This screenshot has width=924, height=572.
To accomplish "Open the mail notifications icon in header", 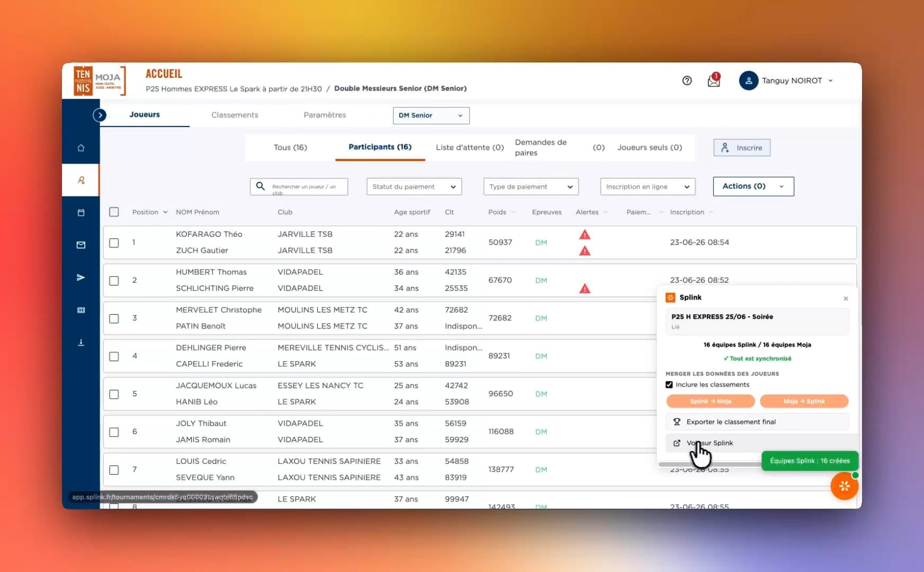I will (714, 81).
